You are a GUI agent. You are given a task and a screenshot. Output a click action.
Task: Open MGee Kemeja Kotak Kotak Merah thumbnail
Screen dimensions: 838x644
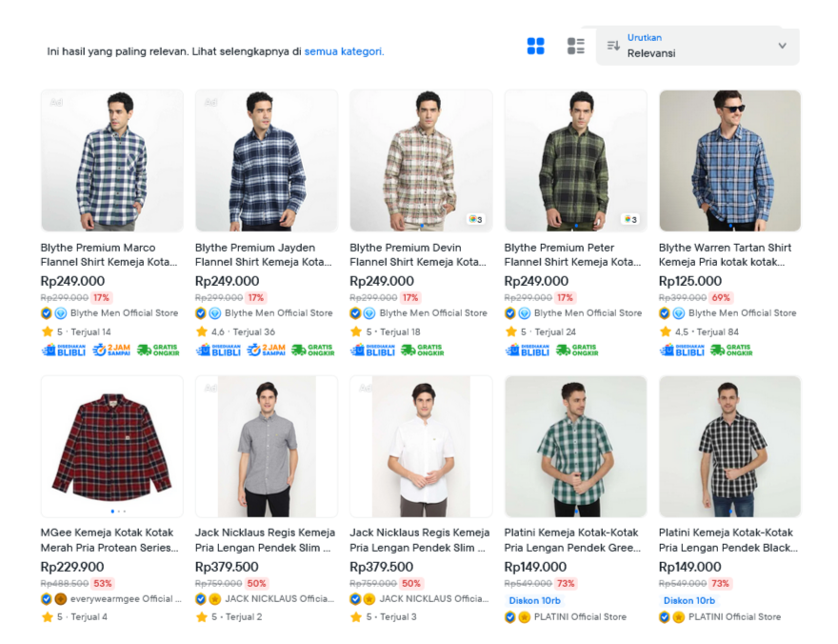pos(112,446)
